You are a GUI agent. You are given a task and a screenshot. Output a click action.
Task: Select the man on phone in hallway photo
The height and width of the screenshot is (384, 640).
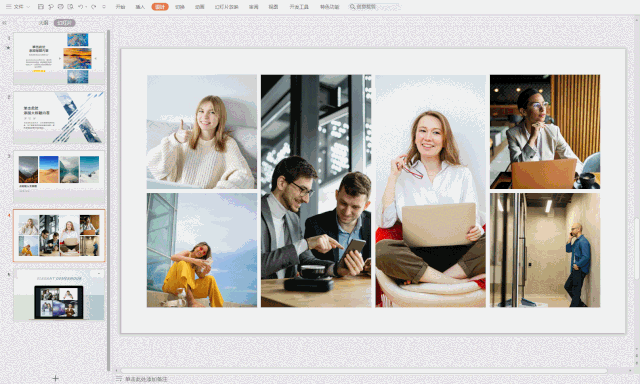click(545, 250)
